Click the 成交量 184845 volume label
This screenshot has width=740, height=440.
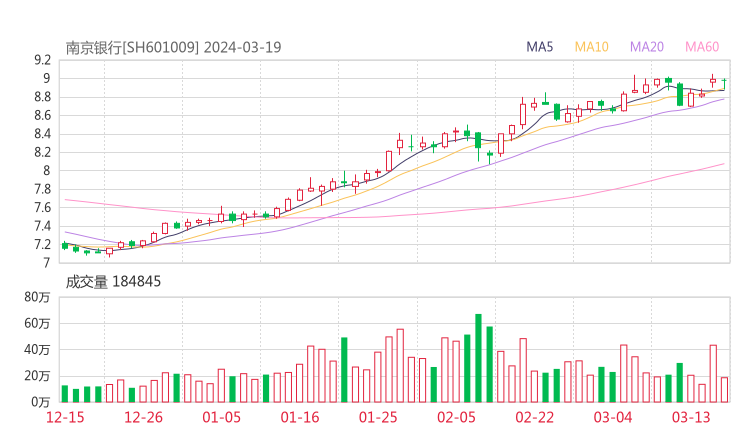113,282
